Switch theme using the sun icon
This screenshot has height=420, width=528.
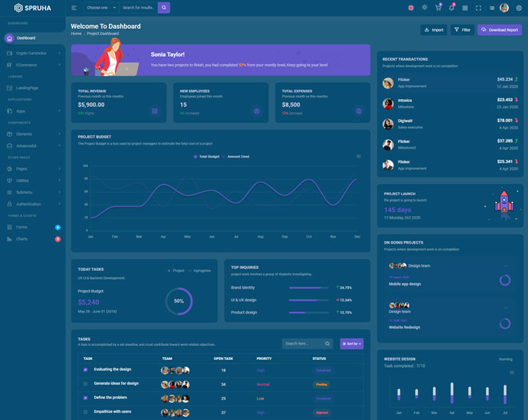[x=424, y=8]
